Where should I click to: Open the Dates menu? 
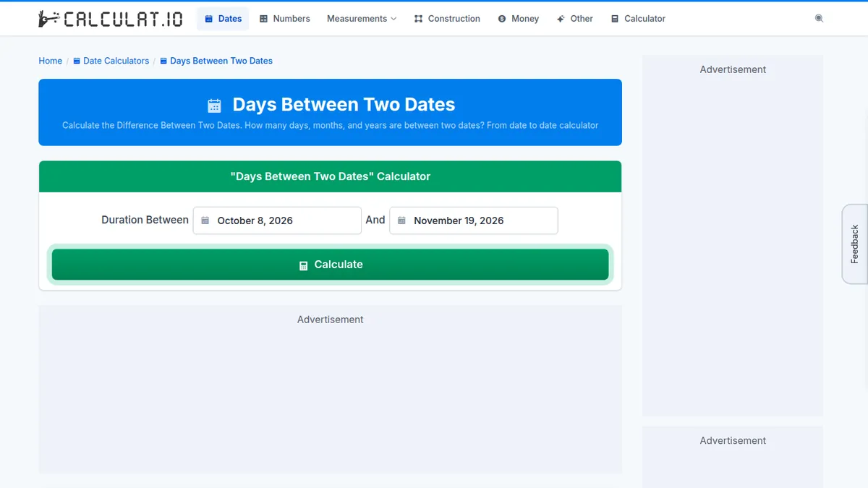tap(223, 19)
